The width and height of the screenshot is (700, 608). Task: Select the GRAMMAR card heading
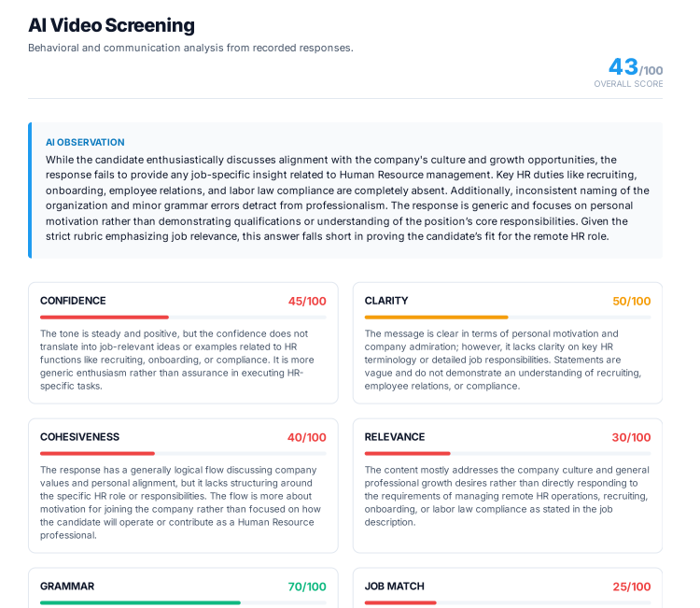[x=67, y=587]
